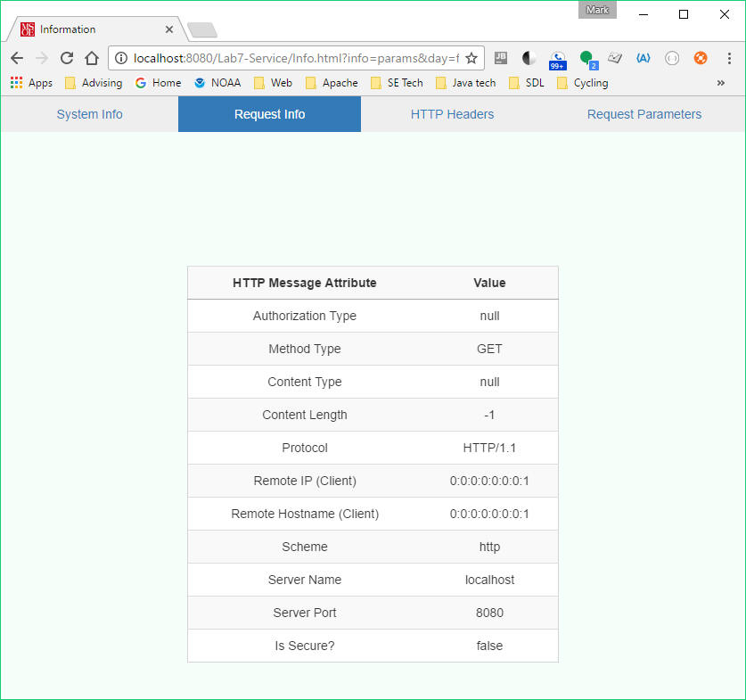Click the reload page icon
This screenshot has height=700, width=746.
pos(66,57)
